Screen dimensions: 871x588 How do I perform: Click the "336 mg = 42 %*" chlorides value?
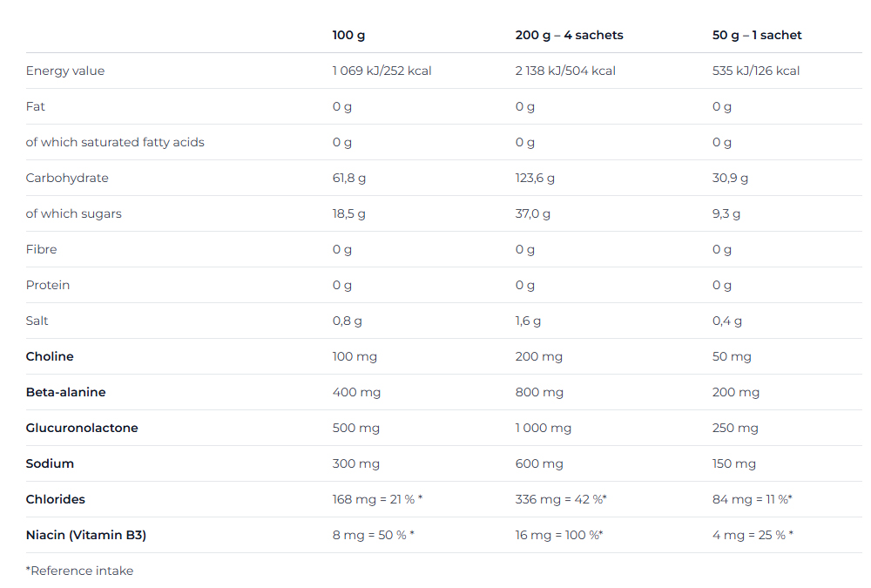tap(561, 500)
